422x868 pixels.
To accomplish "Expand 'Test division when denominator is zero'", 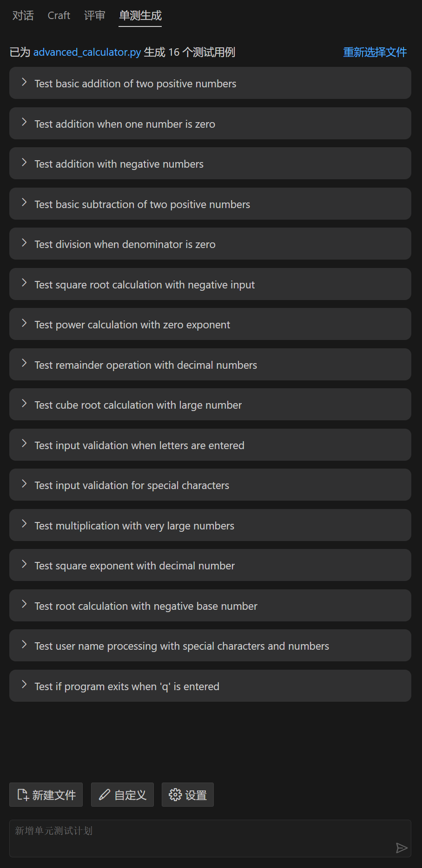I will pos(210,244).
